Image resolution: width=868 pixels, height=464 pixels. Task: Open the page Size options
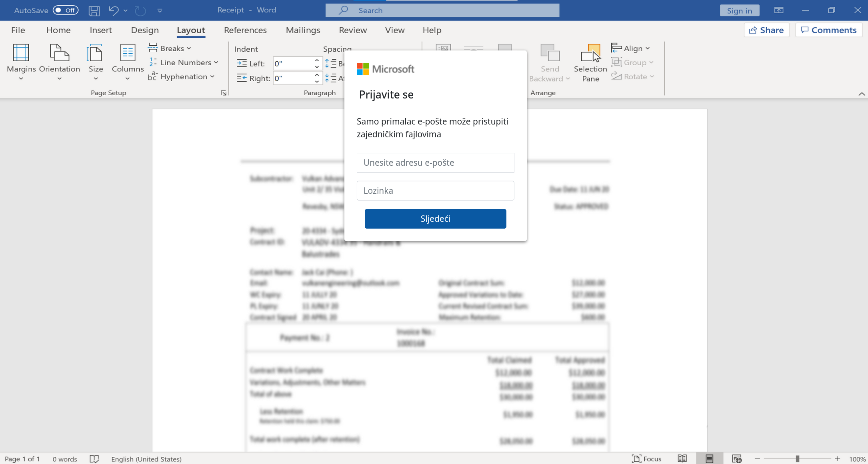tap(96, 62)
